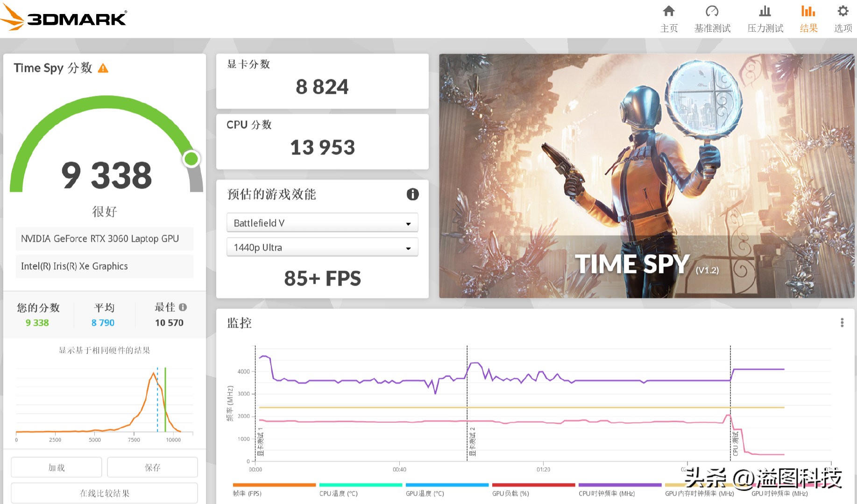Click the 85+ FPS estimate
857x504 pixels.
point(322,279)
